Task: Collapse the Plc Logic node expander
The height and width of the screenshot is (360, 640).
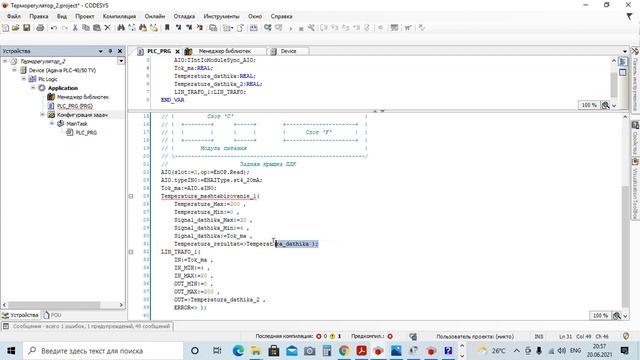Action: pos(24,79)
